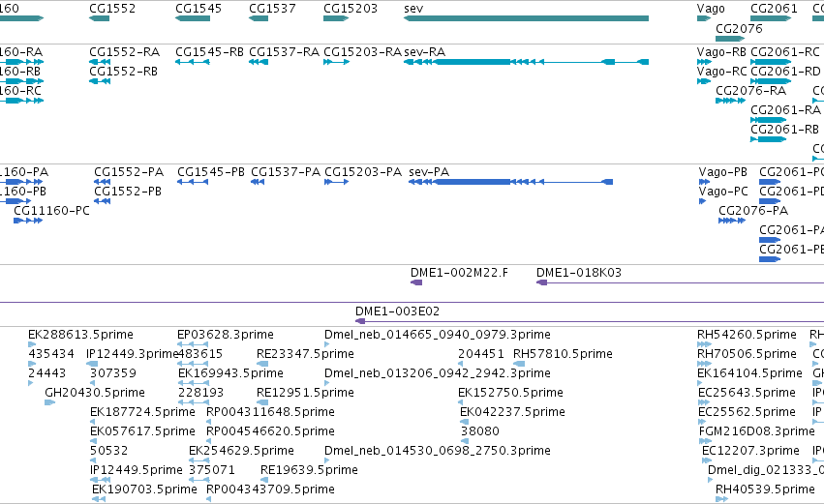Image resolution: width=824 pixels, height=504 pixels.
Task: Select EST RH54260.5prime
Action: pyautogui.click(x=704, y=344)
